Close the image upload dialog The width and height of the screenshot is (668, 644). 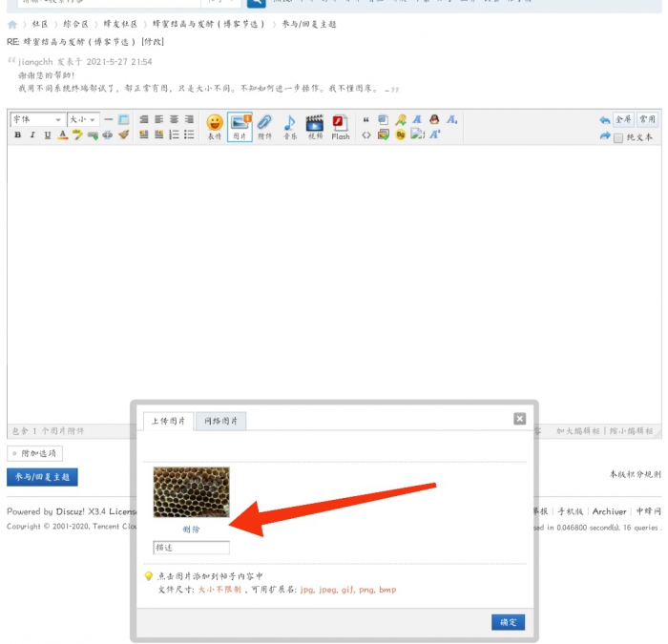click(519, 419)
